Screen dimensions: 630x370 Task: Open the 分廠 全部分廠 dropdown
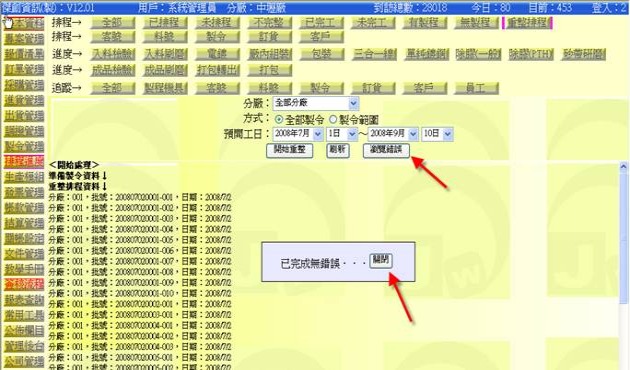pos(315,104)
